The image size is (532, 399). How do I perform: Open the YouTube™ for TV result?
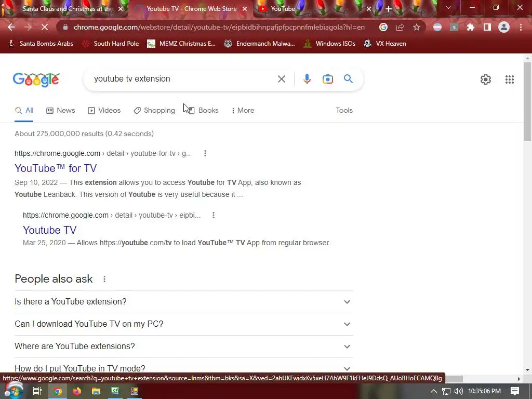(56, 168)
